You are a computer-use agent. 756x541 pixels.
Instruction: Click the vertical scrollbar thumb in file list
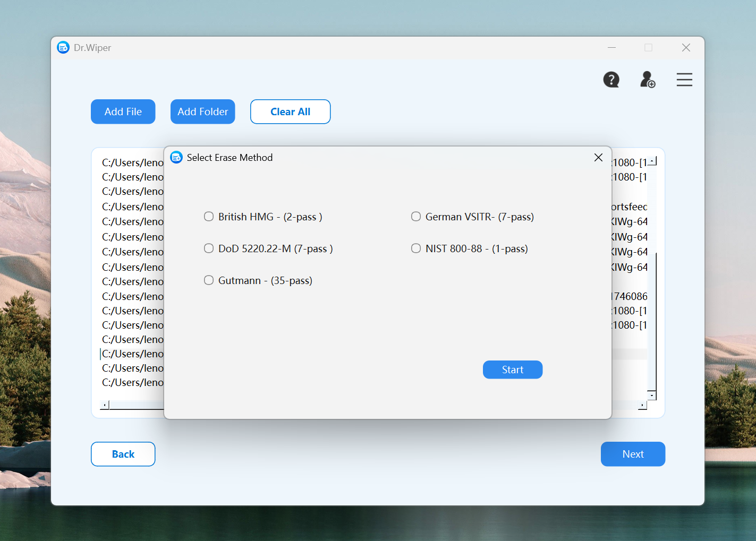652,321
